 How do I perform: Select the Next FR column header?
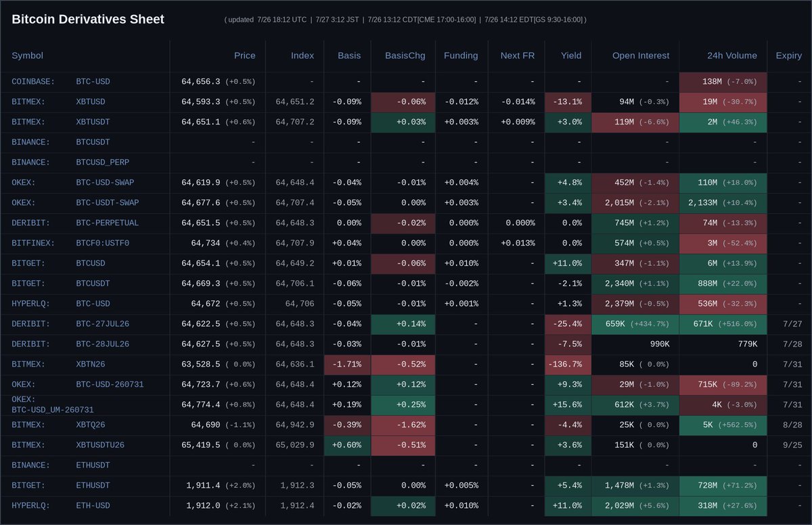click(x=518, y=55)
